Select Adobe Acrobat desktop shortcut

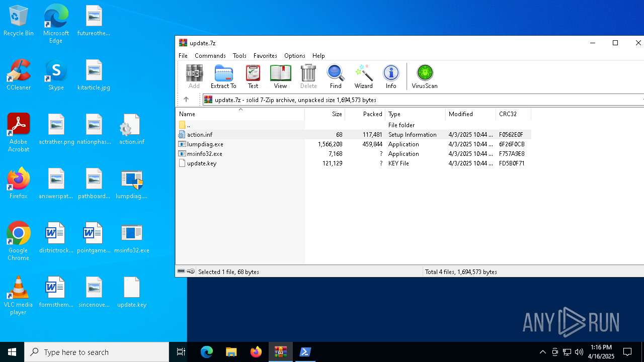pos(19,132)
